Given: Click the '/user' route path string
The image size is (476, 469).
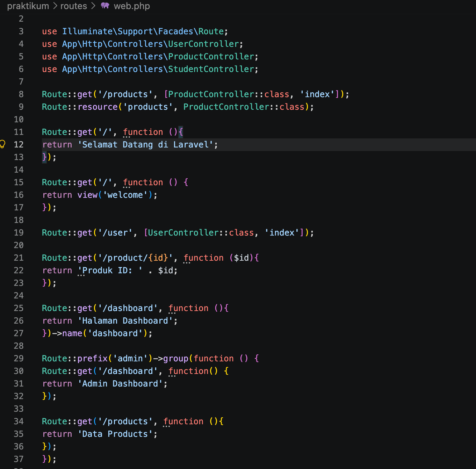Looking at the screenshot, I should 115,232.
